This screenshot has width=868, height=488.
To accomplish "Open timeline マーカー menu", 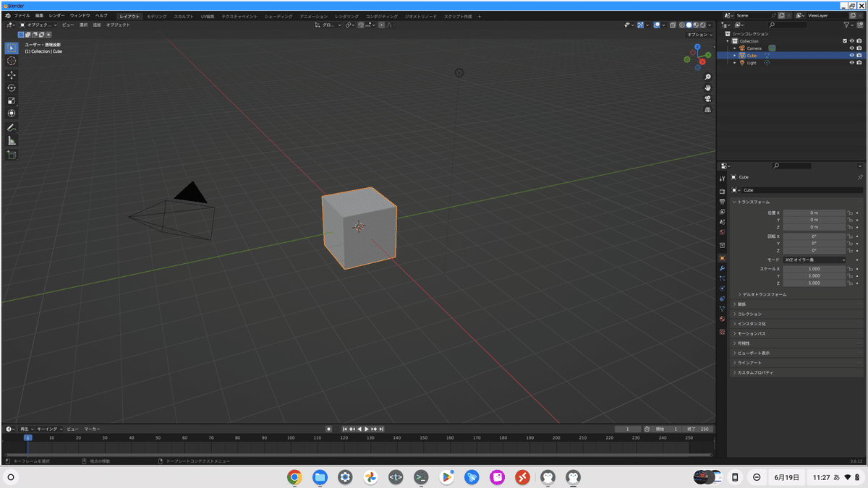I will click(93, 429).
